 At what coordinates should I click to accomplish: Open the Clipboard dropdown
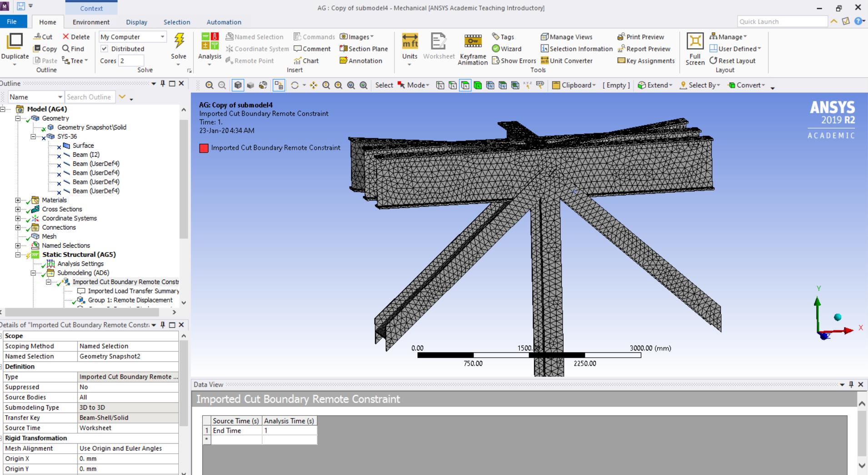574,85
